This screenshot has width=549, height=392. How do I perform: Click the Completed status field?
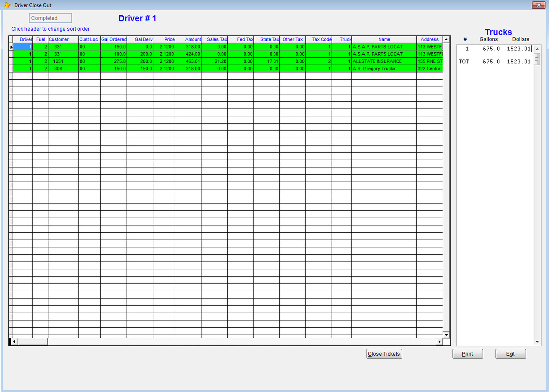50,18
